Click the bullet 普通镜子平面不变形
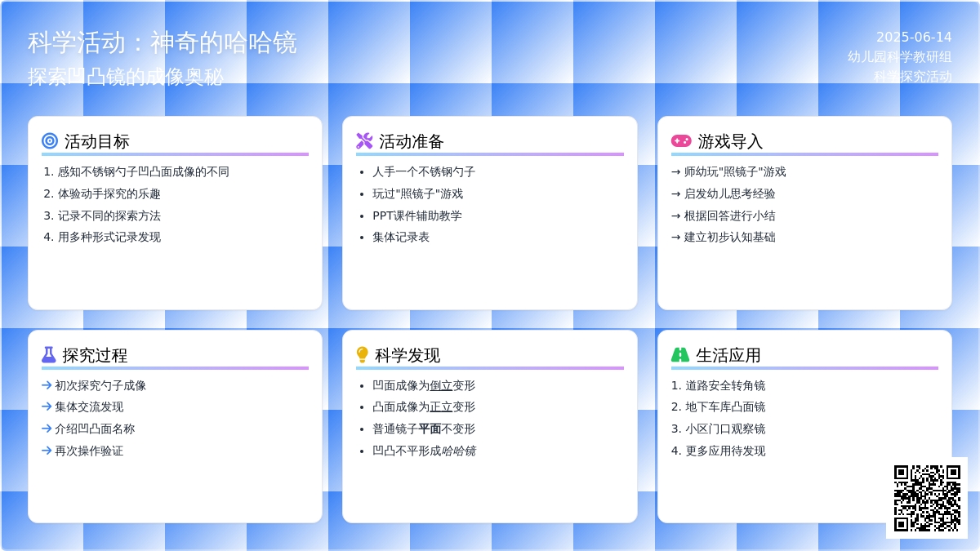This screenshot has height=551, width=980. pyautogui.click(x=424, y=429)
